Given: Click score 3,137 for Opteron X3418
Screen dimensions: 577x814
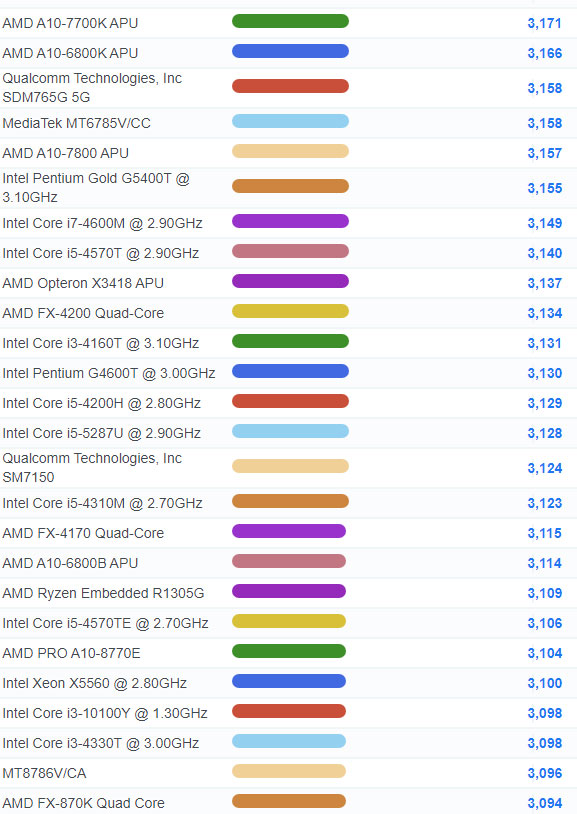Looking at the screenshot, I should click(544, 283).
